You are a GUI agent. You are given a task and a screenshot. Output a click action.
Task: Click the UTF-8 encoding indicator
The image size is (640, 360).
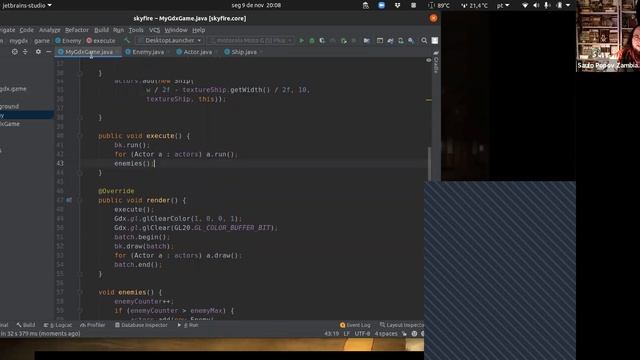click(x=362, y=334)
